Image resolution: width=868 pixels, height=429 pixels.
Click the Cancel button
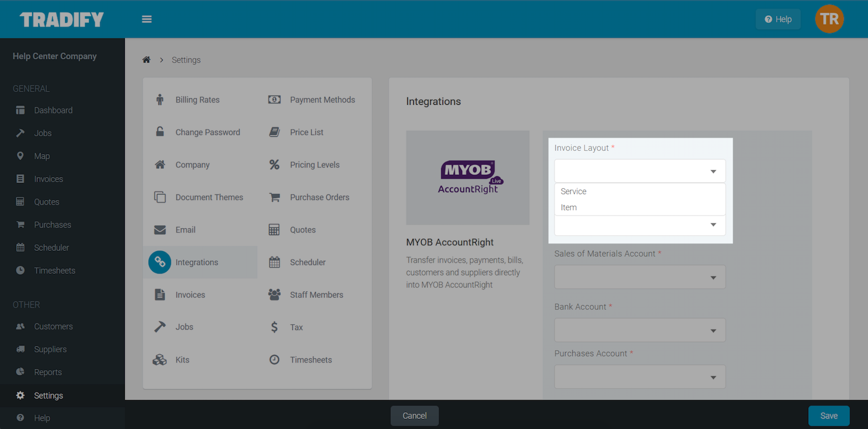(x=414, y=416)
